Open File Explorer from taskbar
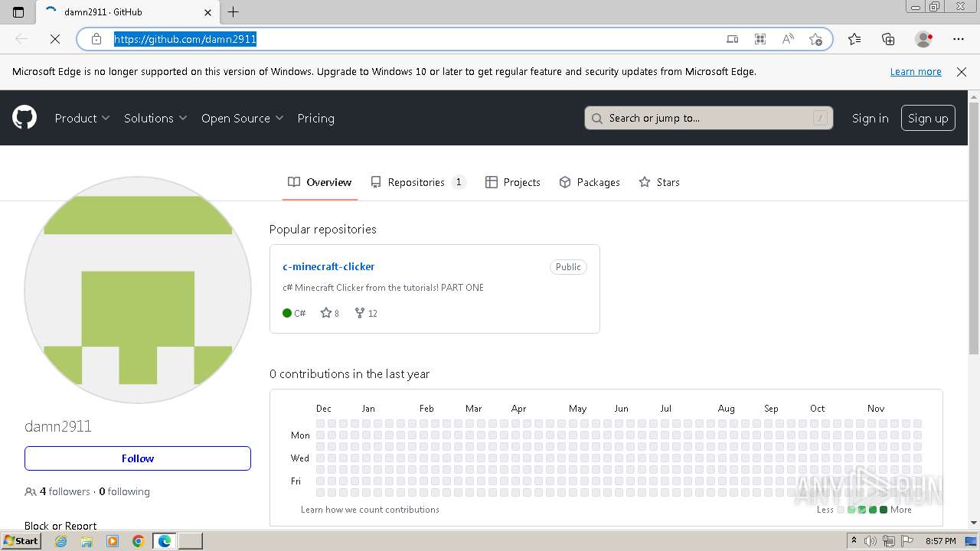980x551 pixels. pyautogui.click(x=87, y=541)
